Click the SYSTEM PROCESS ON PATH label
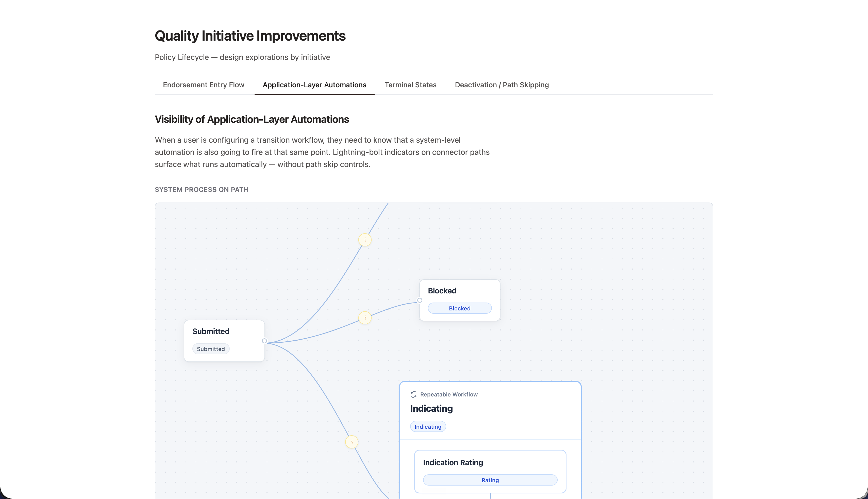This screenshot has height=499, width=868. coord(202,190)
